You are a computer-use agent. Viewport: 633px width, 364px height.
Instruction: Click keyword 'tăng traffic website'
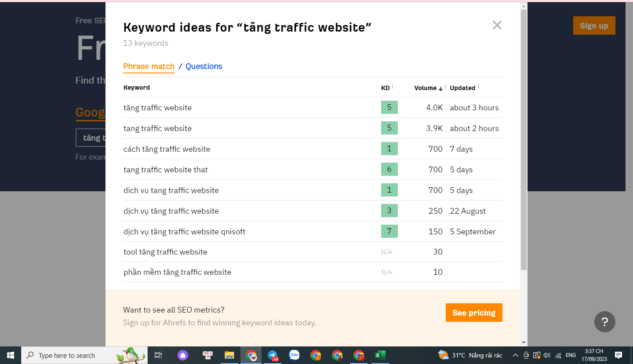tap(157, 108)
